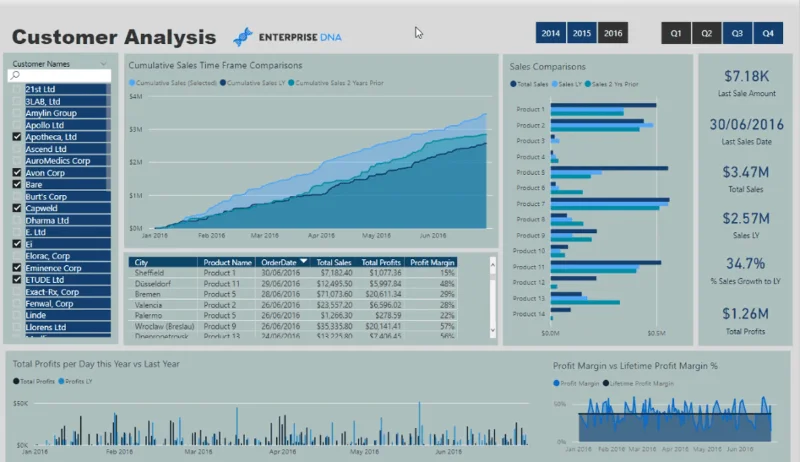This screenshot has width=800, height=462.
Task: Click the Cumulative Sales (Selected) legend marker
Action: pyautogui.click(x=132, y=83)
